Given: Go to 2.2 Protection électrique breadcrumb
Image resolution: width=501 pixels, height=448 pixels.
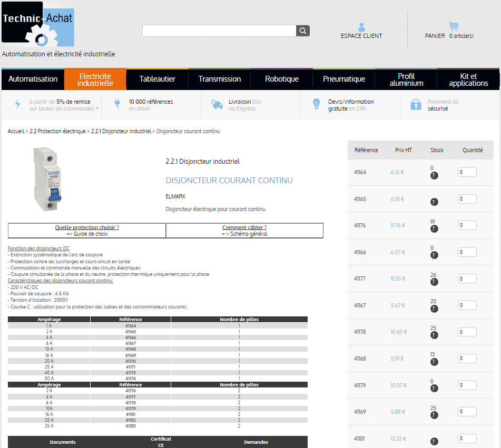Looking at the screenshot, I should 57,131.
